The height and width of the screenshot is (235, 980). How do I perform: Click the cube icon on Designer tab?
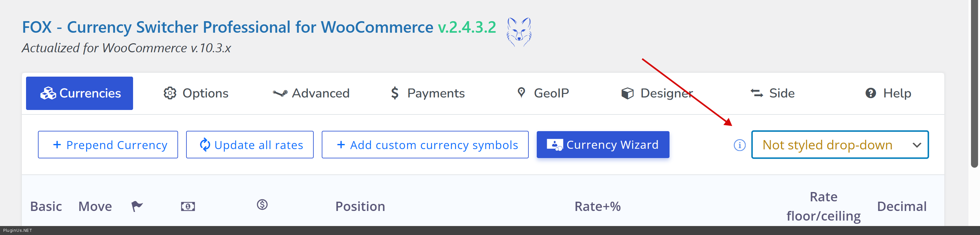(627, 93)
